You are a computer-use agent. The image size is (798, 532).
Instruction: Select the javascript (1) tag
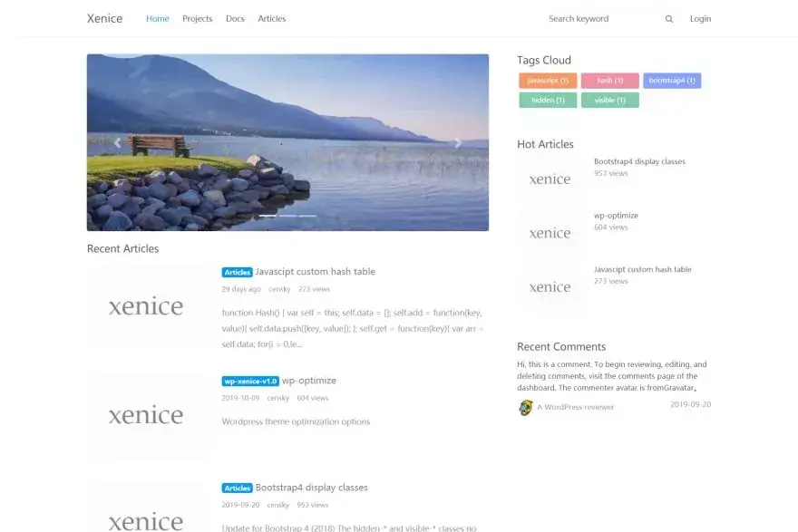(548, 81)
